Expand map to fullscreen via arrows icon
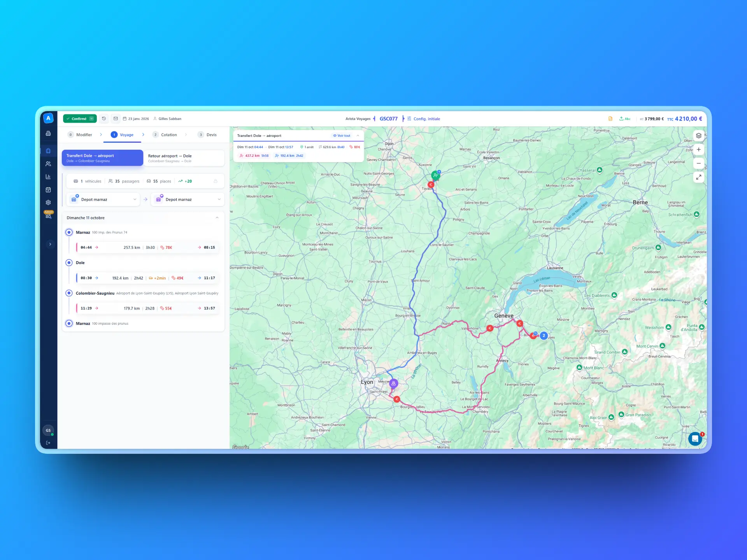747x560 pixels. coord(699,177)
